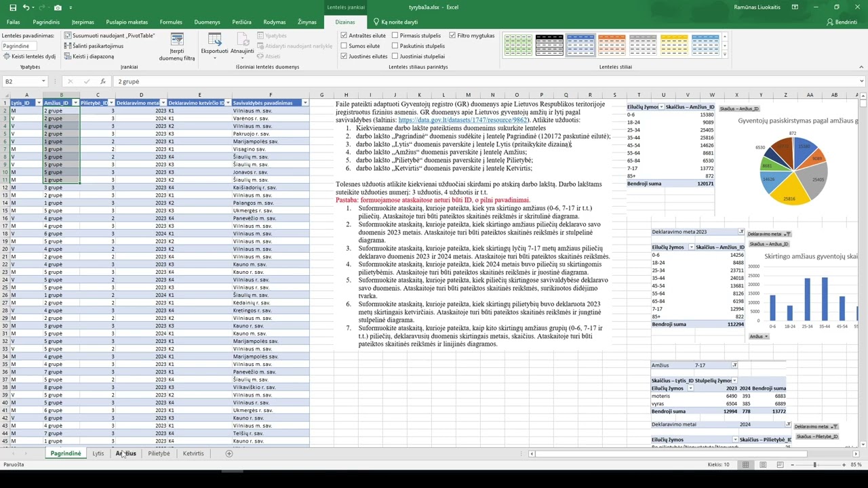This screenshot has height=488, width=868.
Task: Choose the gray table style
Action: [x=643, y=45]
